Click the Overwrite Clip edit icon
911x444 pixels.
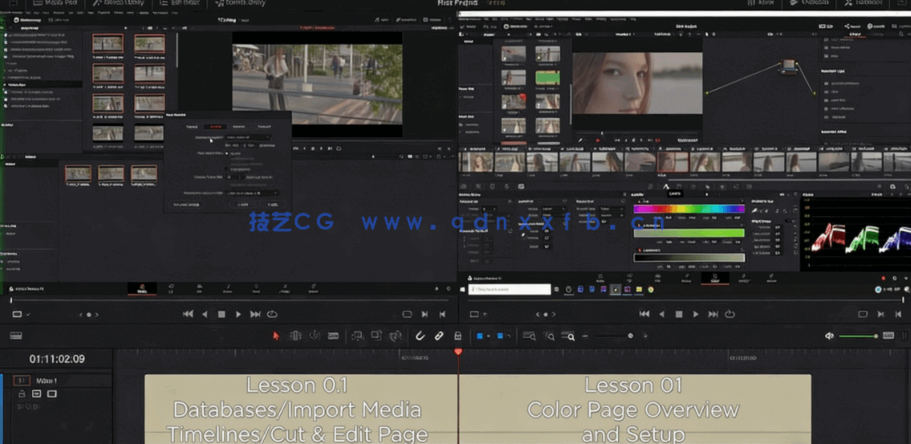click(x=376, y=336)
